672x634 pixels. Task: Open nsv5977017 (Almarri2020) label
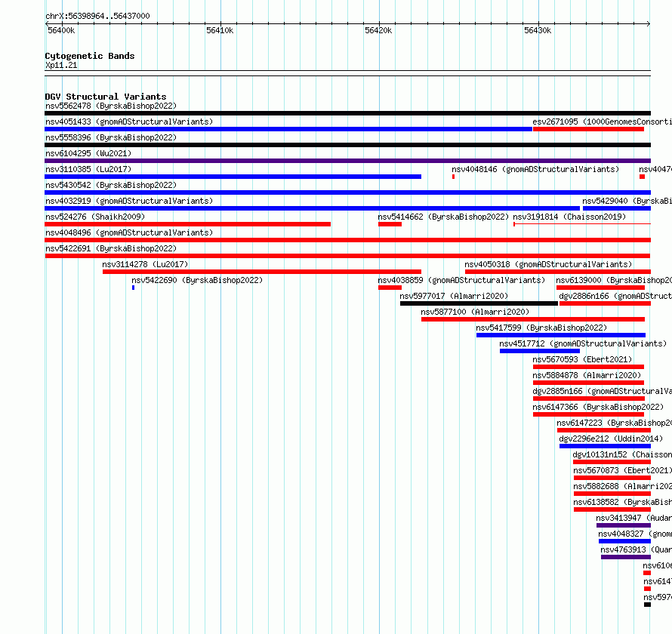454,296
